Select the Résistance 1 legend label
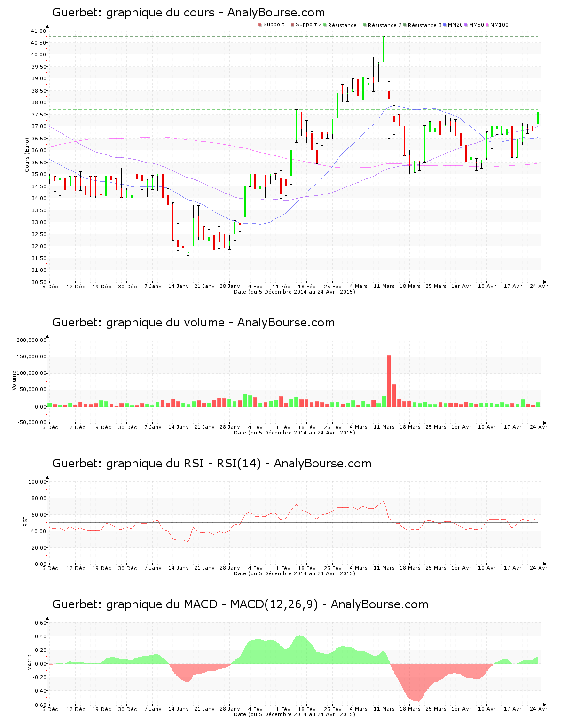 (345, 25)
